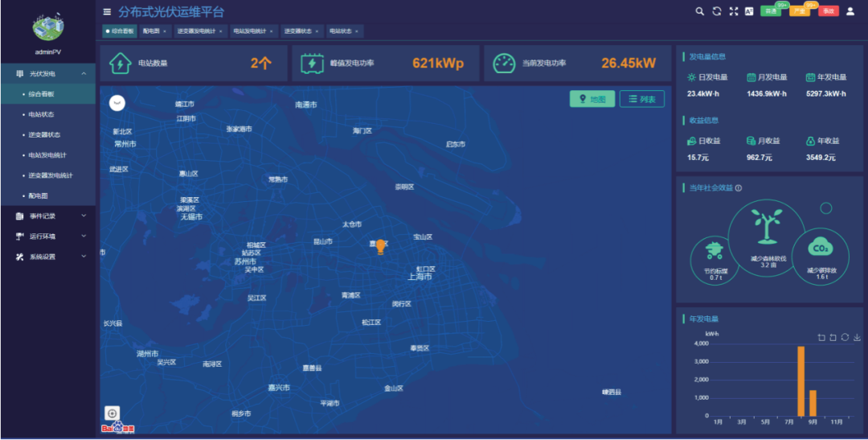This screenshot has width=868, height=440.
Task: Click the 年发电量 calendar icon in 发电量信息
Action: click(810, 77)
